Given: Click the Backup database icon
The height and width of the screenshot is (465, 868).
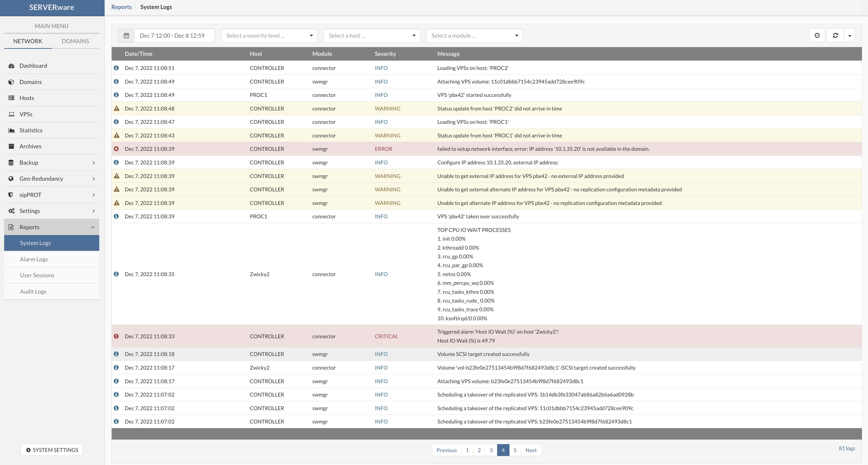Looking at the screenshot, I should coord(11,162).
